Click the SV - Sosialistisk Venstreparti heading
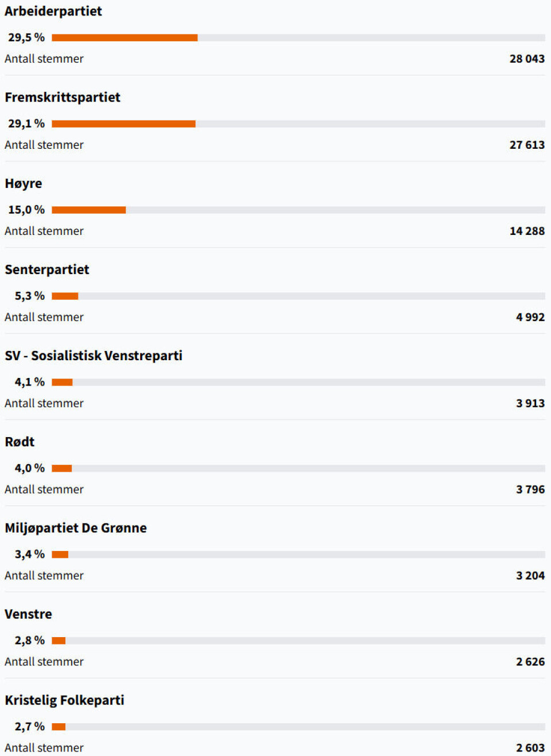Viewport: 551px width, 756px height. 94,356
